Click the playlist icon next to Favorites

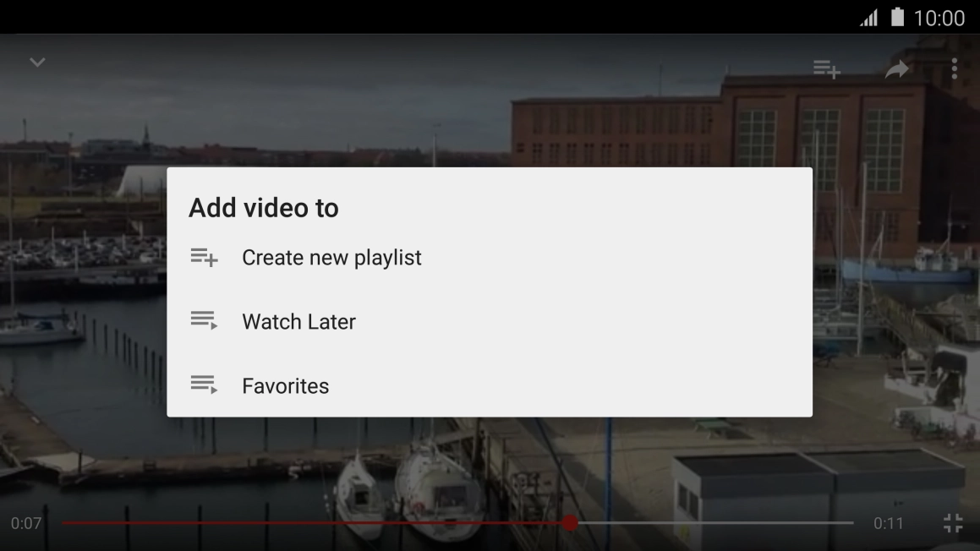coord(204,385)
